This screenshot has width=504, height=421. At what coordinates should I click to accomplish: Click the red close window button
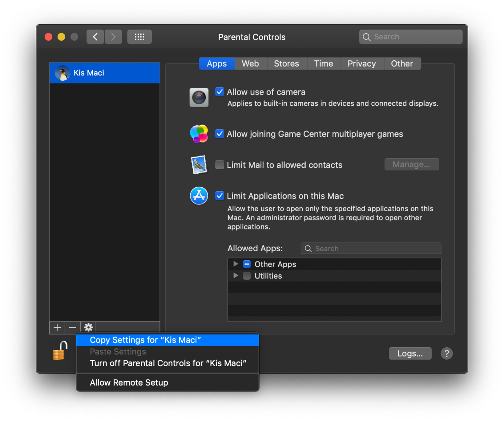point(48,37)
